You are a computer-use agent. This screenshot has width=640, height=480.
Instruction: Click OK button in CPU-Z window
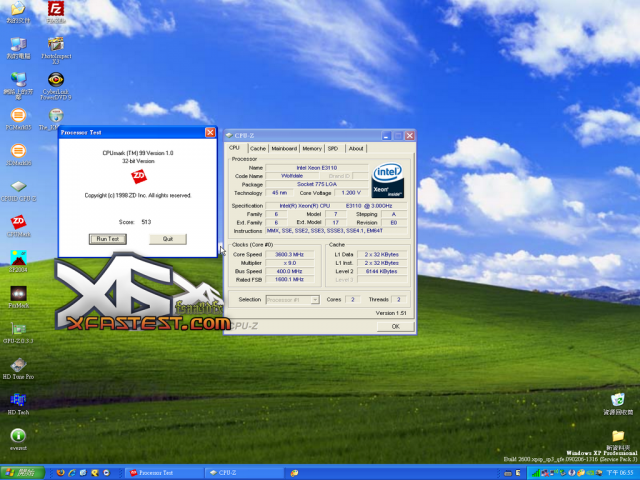(396, 326)
